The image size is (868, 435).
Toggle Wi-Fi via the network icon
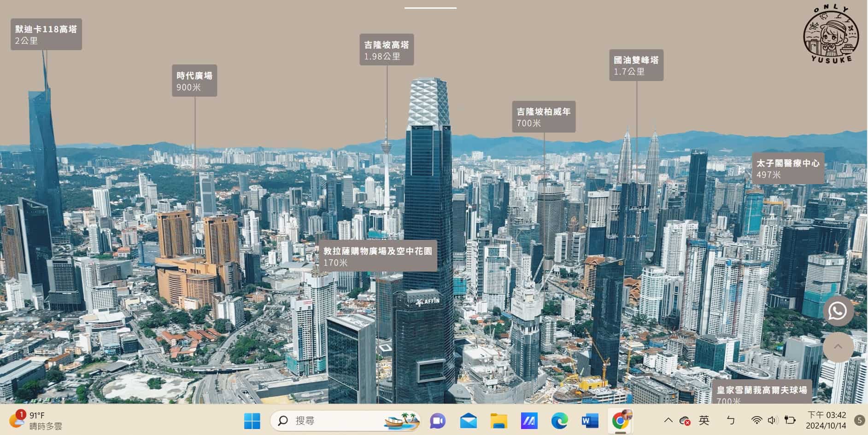tap(756, 420)
